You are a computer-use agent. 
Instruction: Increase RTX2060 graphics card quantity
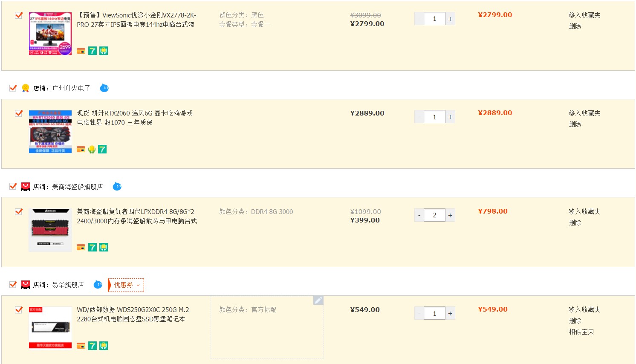tap(450, 117)
